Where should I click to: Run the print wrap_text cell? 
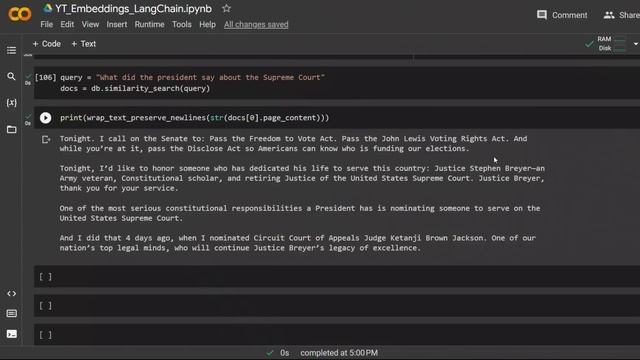point(46,118)
